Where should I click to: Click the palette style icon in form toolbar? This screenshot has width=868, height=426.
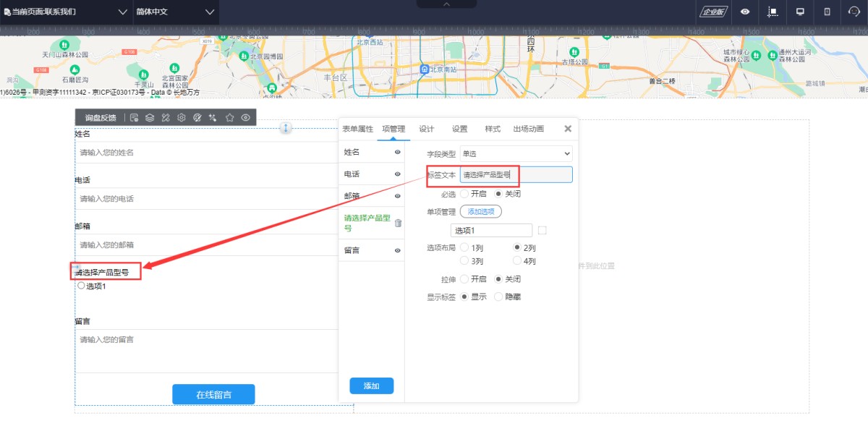click(197, 117)
